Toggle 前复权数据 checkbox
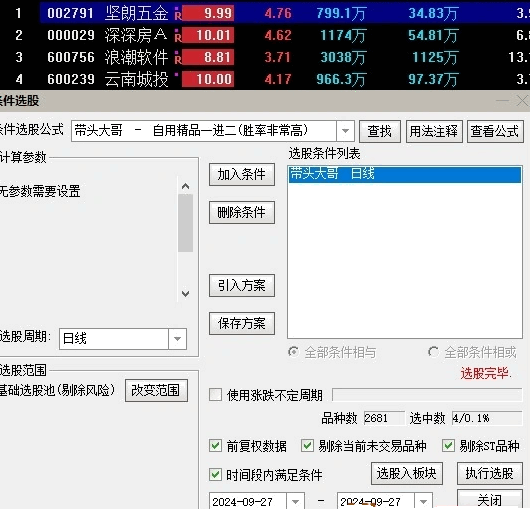Viewport: 530px width, 509px height. tap(215, 446)
